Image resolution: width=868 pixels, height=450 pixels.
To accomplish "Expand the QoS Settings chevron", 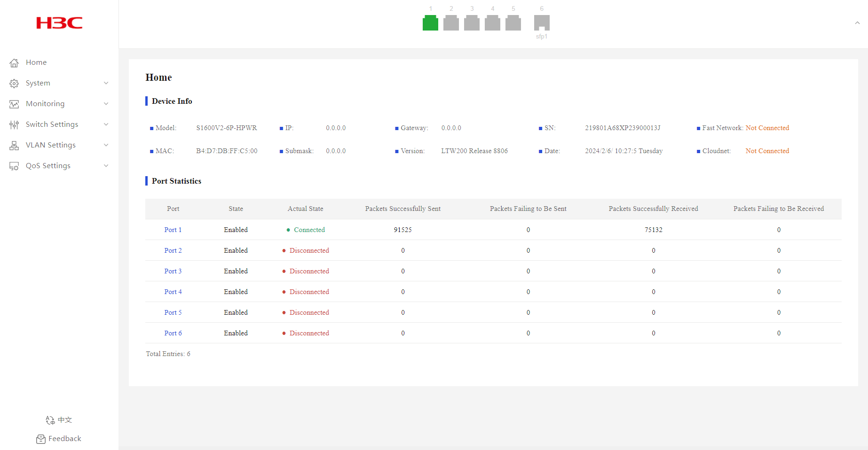I will (106, 166).
